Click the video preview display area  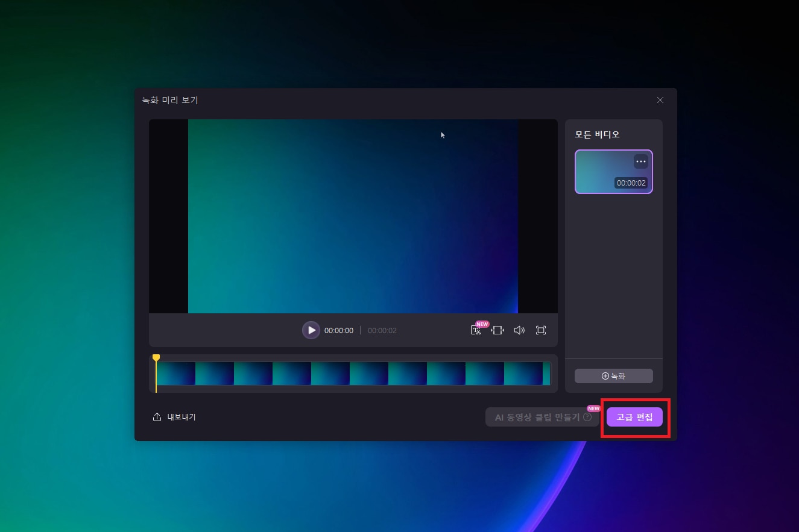pyautogui.click(x=353, y=216)
